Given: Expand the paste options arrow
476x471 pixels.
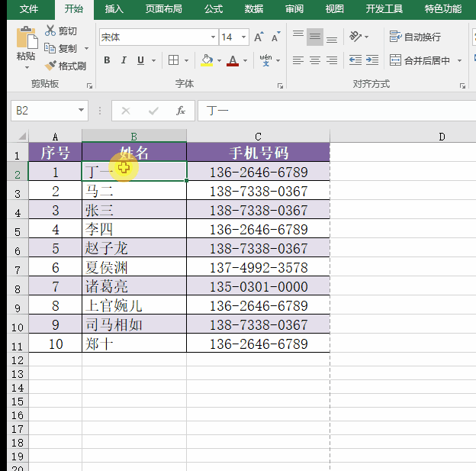Looking at the screenshot, I should [27, 67].
